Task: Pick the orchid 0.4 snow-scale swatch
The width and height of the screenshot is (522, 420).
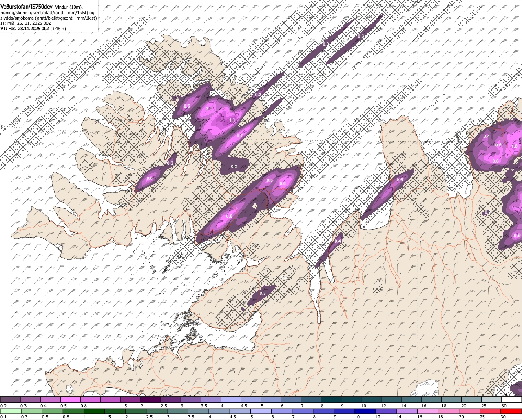Action: coord(50,400)
